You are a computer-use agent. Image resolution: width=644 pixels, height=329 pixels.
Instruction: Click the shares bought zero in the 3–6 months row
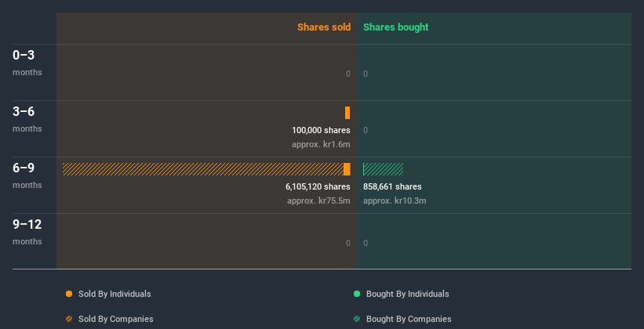point(366,131)
